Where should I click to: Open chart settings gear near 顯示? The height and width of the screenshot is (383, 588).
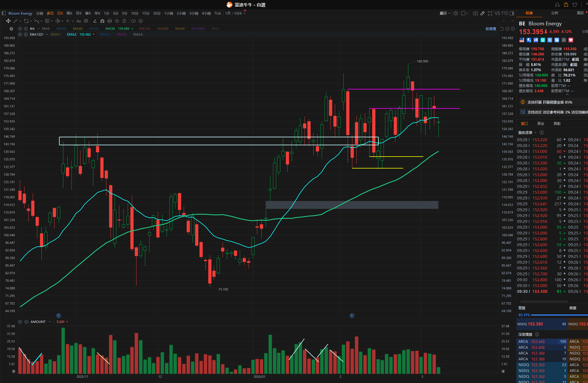coord(456,13)
